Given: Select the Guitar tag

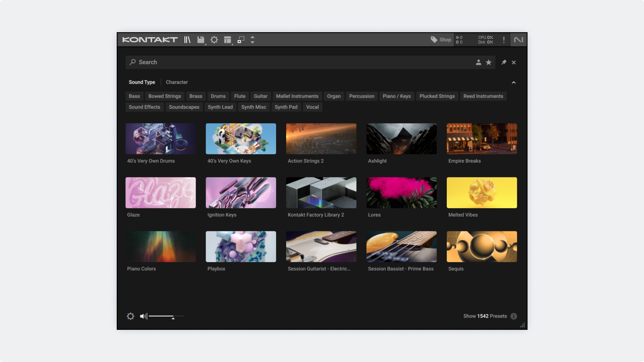Looking at the screenshot, I should pos(261,96).
